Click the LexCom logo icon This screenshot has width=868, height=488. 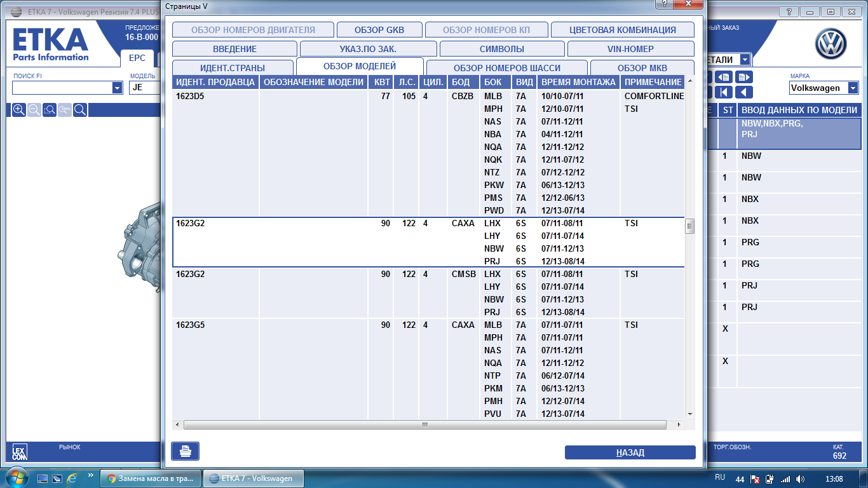[x=20, y=452]
